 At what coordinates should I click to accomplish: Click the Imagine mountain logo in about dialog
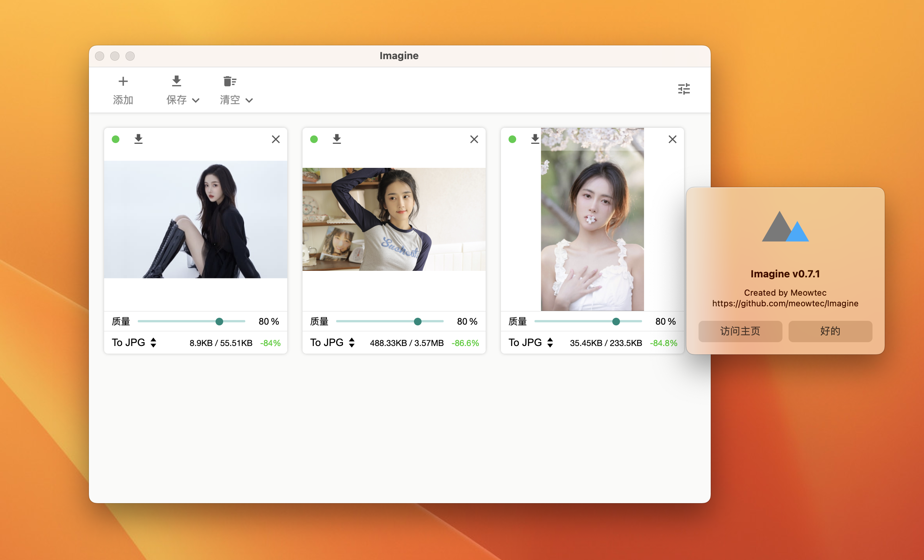[785, 227]
